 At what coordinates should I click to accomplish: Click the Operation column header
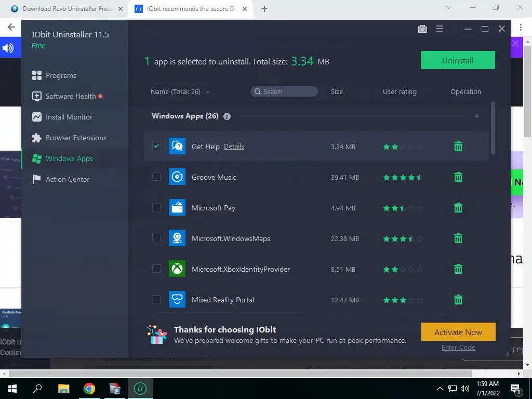tap(465, 91)
